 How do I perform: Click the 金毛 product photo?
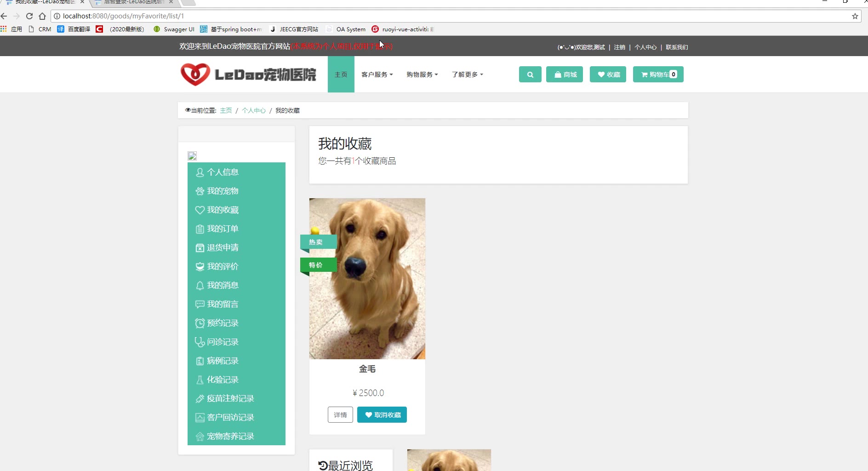[x=367, y=279]
